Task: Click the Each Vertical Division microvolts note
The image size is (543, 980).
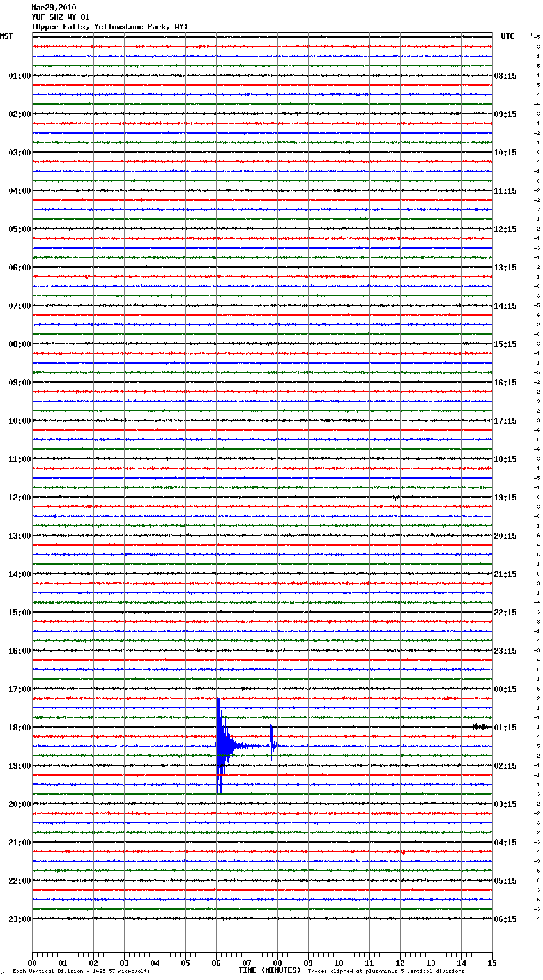Action: pos(82,972)
